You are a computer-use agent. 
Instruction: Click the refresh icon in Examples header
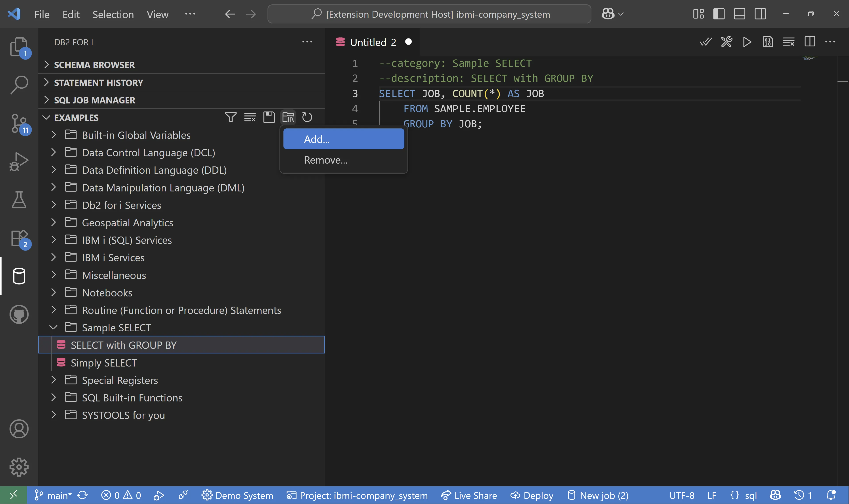click(x=307, y=118)
